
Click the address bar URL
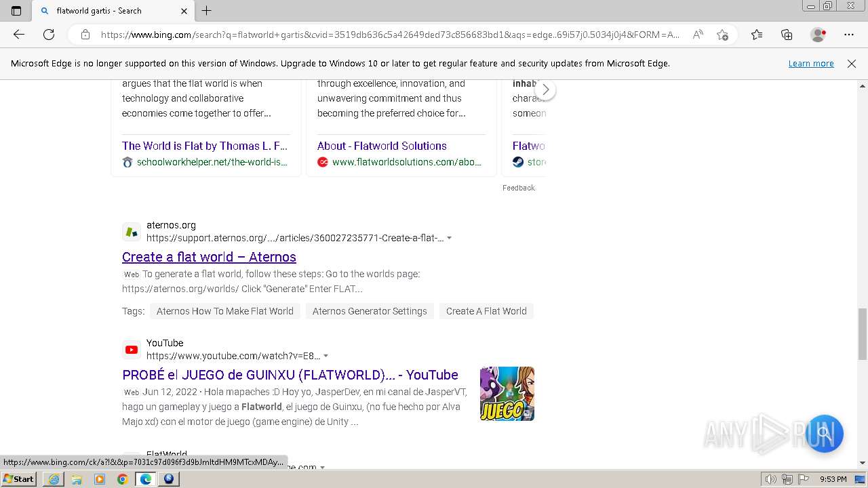click(390, 35)
